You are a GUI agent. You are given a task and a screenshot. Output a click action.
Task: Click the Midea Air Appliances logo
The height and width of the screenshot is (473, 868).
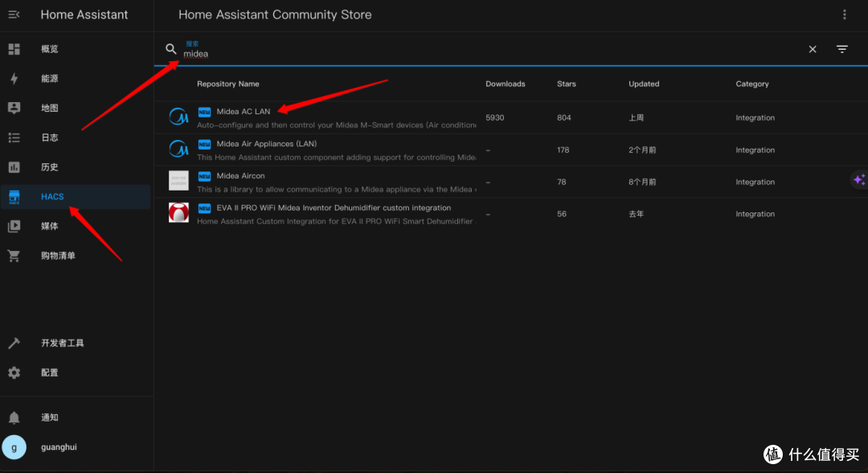coord(178,149)
